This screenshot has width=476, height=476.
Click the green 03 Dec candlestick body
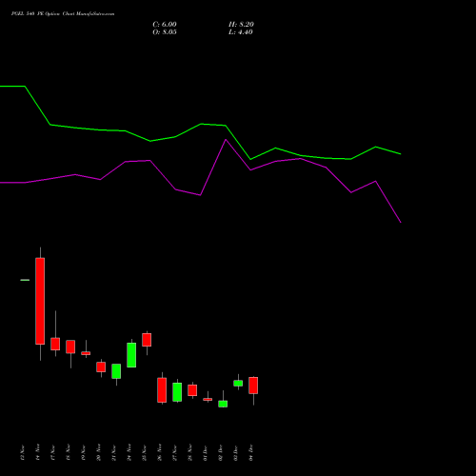(238, 383)
